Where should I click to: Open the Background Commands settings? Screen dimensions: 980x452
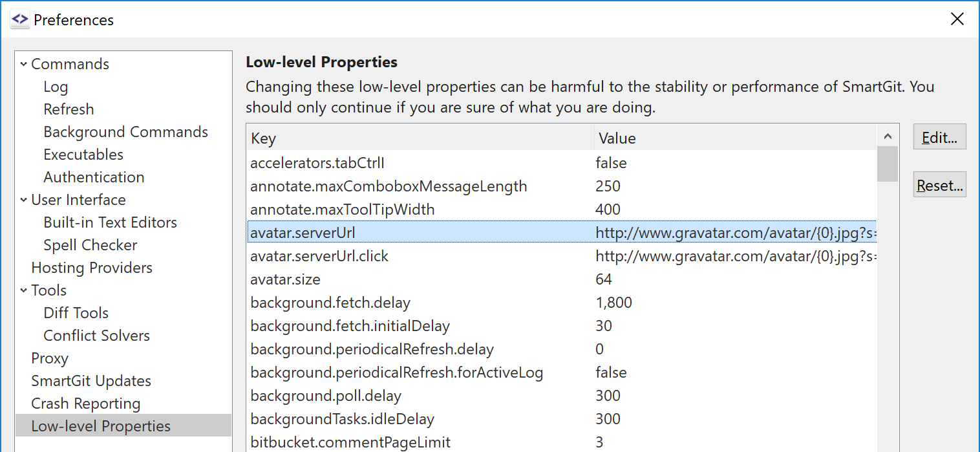(125, 131)
